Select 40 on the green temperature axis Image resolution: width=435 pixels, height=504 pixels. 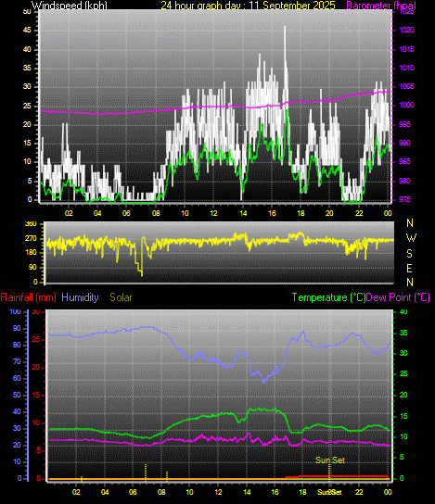point(403,312)
